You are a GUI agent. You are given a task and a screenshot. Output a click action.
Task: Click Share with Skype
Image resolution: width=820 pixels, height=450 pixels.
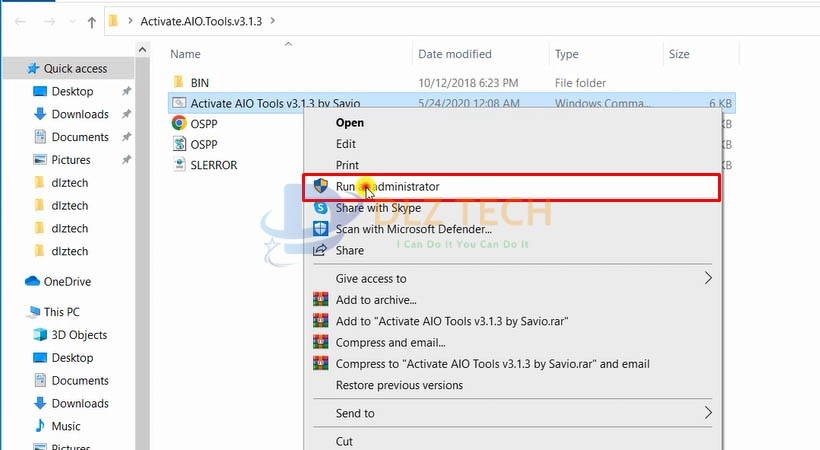point(378,208)
